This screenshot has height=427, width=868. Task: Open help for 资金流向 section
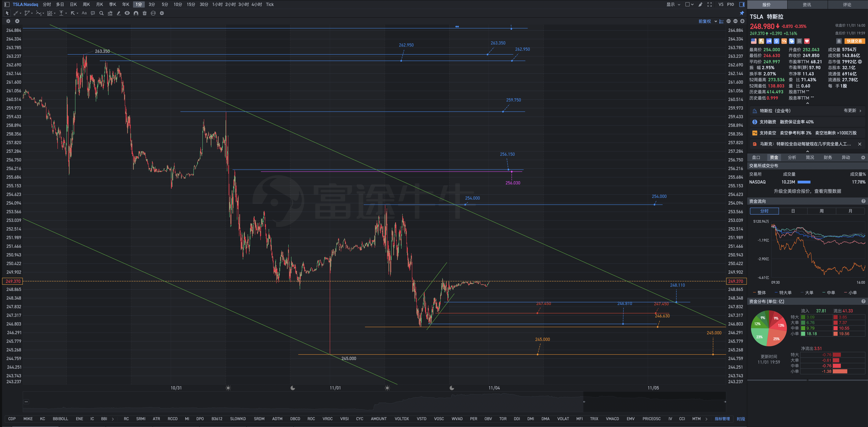(x=863, y=201)
